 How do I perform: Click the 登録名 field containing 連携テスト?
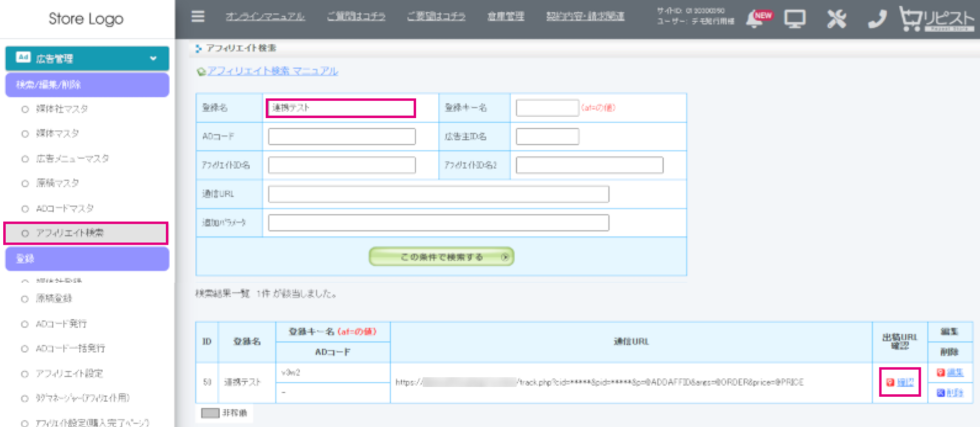point(341,108)
